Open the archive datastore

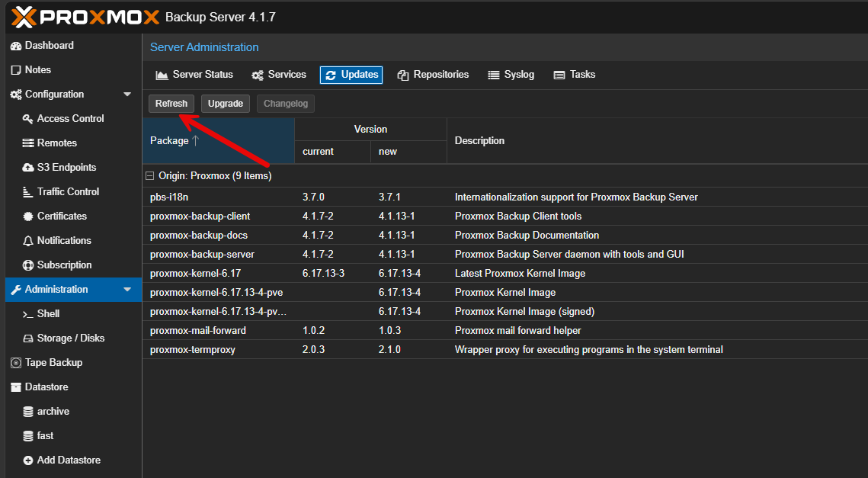click(73, 411)
